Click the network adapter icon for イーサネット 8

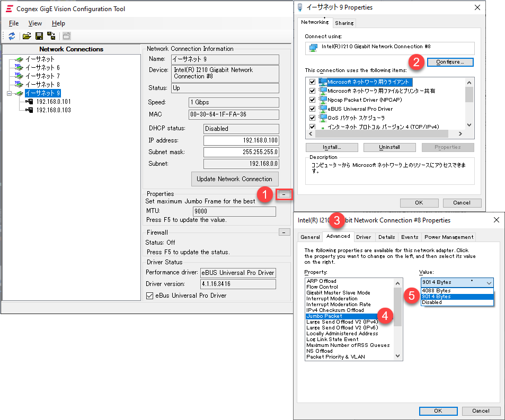20,85
